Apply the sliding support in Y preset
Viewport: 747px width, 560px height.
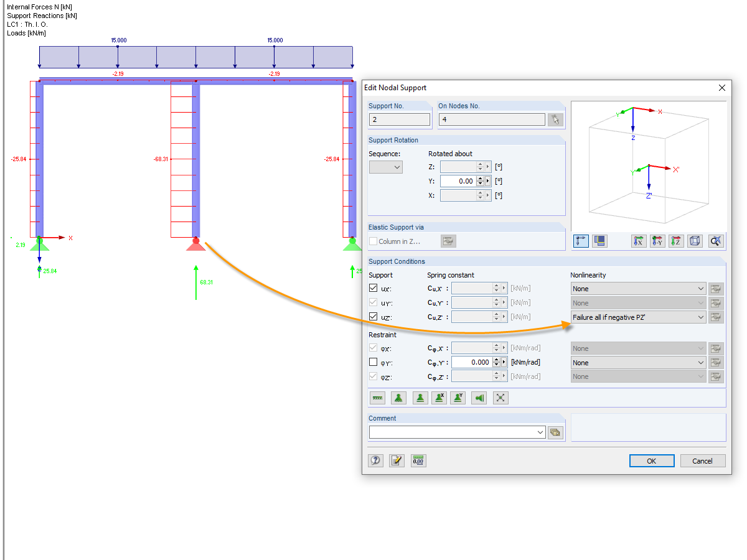point(458,398)
